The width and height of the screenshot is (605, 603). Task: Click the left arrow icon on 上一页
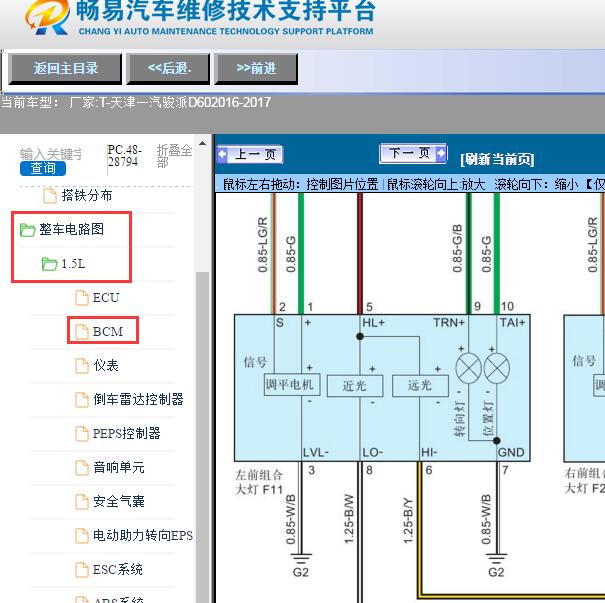click(223, 154)
